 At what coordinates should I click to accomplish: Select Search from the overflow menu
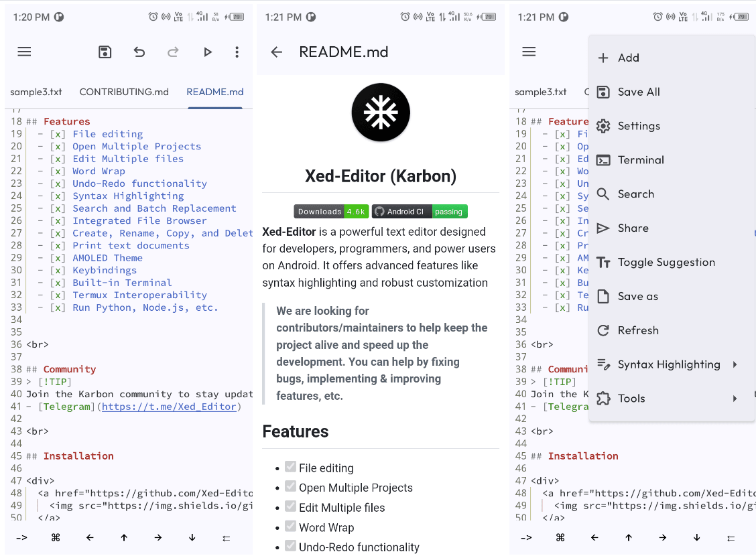(671, 194)
